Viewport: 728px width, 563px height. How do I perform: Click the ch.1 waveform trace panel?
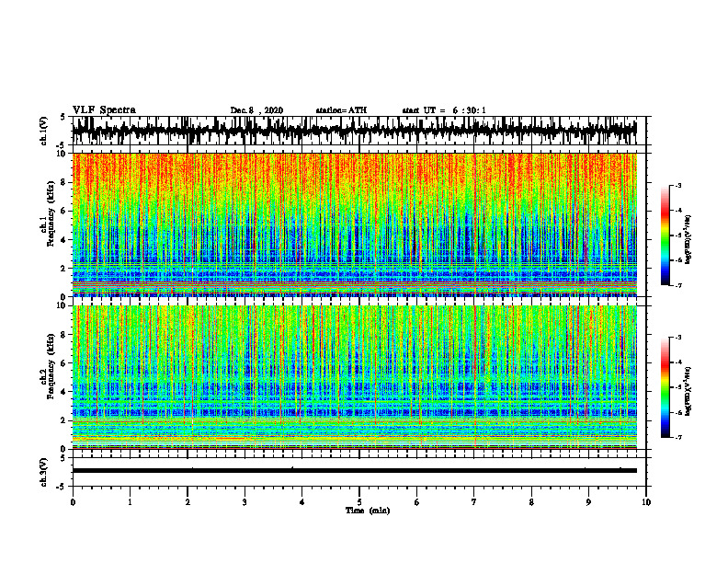[358, 131]
